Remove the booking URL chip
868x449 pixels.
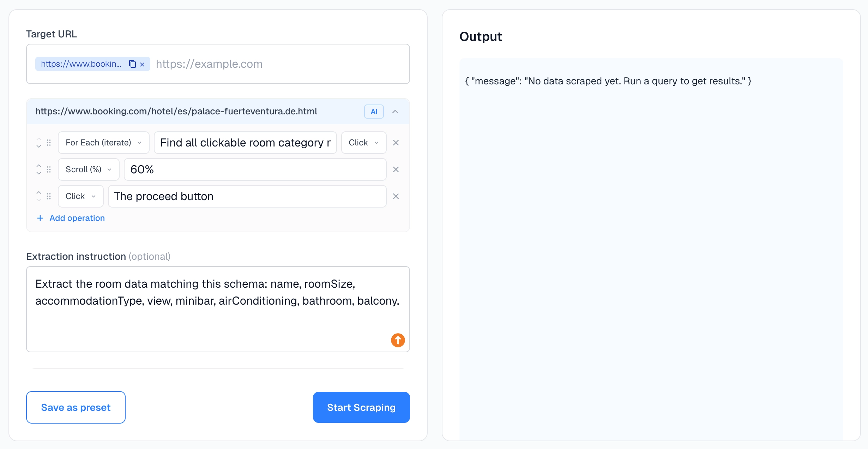click(142, 64)
